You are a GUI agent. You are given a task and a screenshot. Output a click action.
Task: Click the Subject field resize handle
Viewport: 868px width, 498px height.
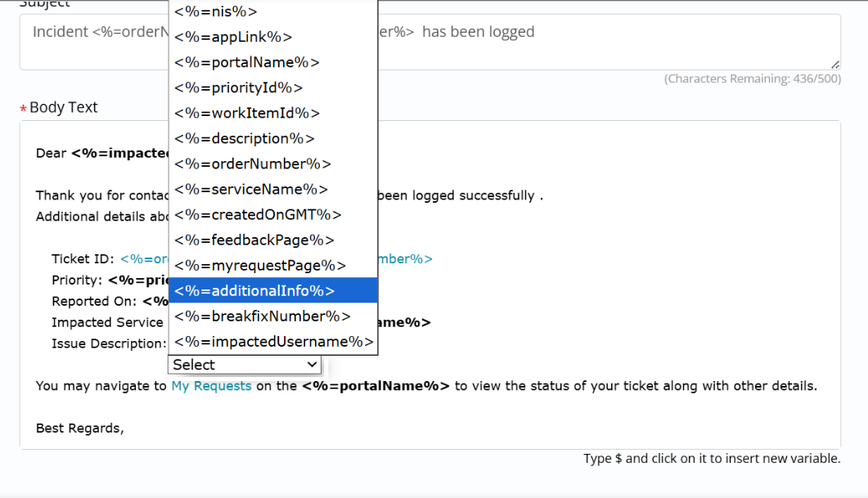point(834,64)
